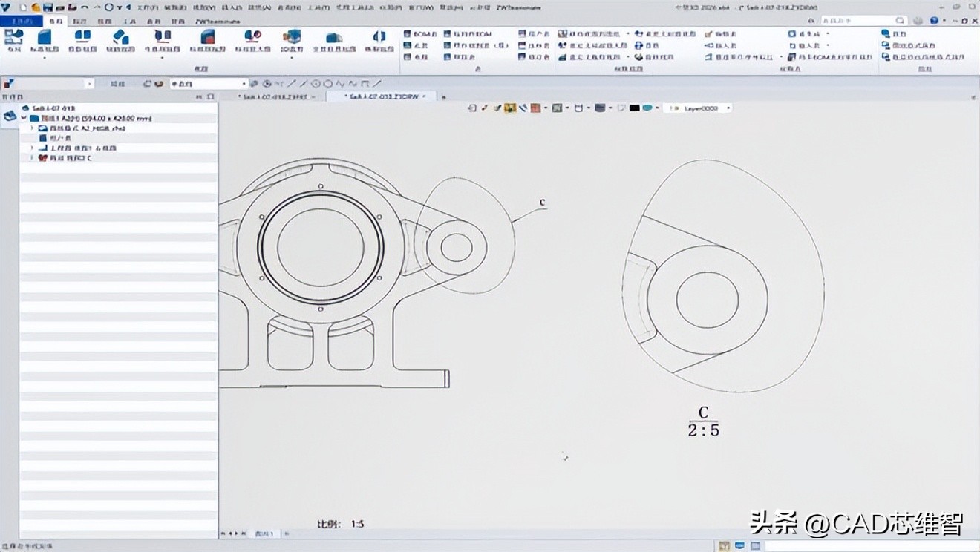Pick the Broken View ribbon tool

[x=379, y=40]
